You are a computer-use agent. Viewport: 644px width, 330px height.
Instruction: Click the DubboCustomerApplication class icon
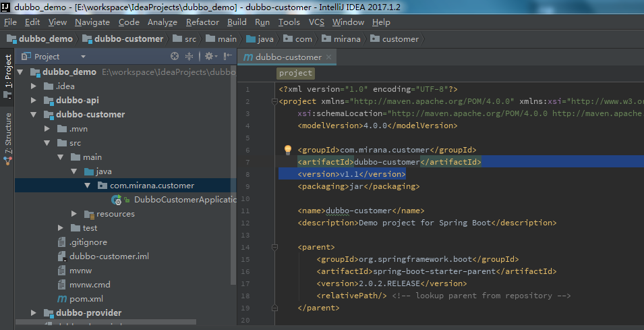(x=117, y=200)
